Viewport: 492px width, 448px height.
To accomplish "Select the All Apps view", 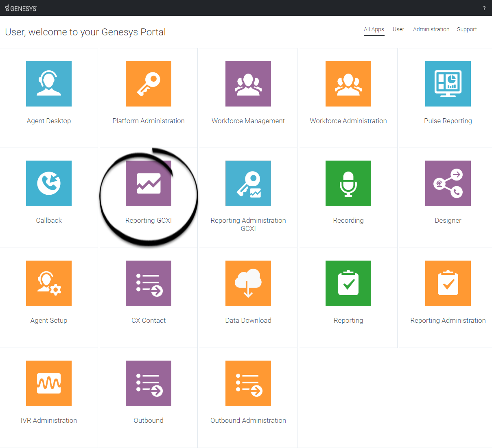I will coord(374,29).
